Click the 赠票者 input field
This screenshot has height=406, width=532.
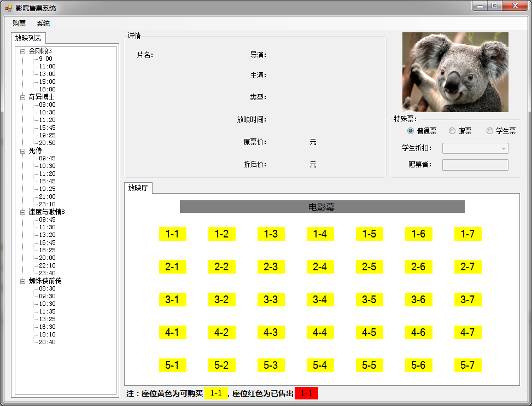475,165
